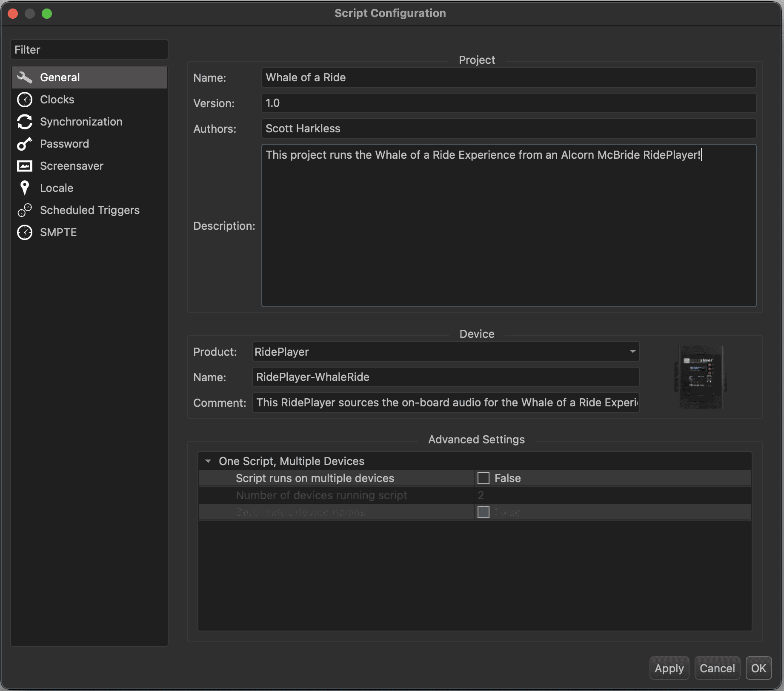Screen dimensions: 784x691
Task: Click the General wrench icon
Action: tap(25, 77)
